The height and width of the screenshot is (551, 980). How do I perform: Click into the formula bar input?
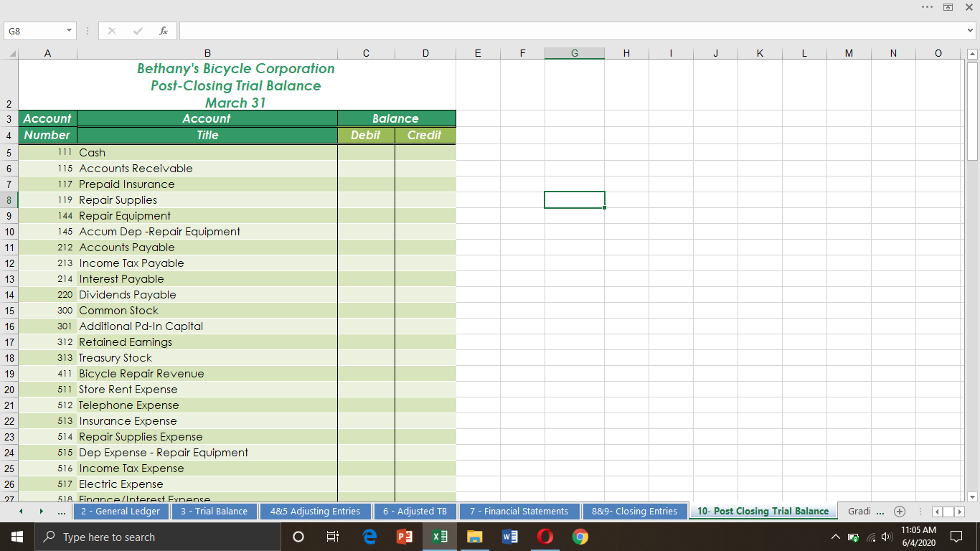click(x=572, y=31)
